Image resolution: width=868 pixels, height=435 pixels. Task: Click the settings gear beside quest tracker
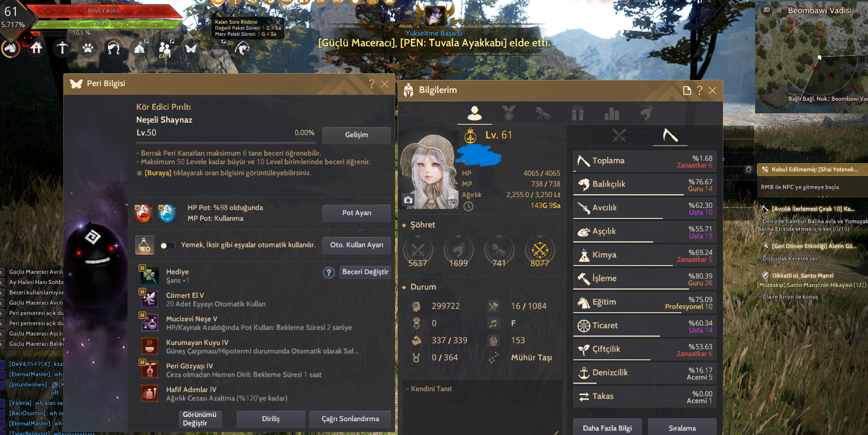click(748, 169)
